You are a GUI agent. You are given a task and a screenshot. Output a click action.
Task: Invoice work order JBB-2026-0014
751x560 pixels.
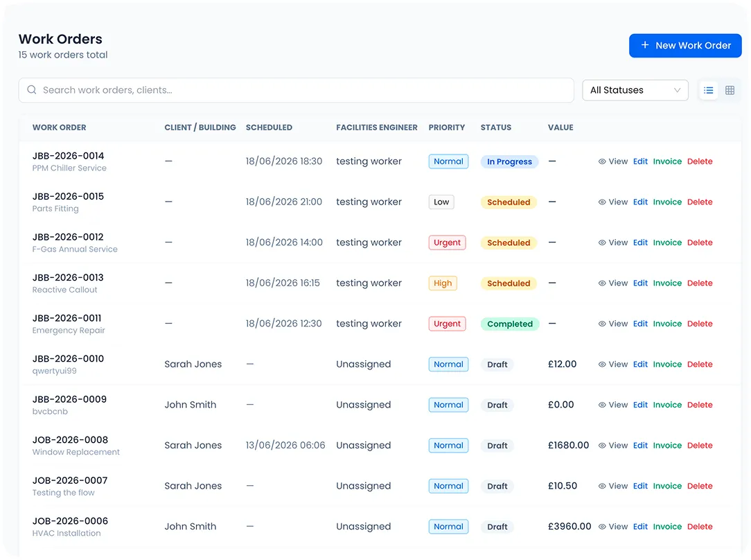667,161
